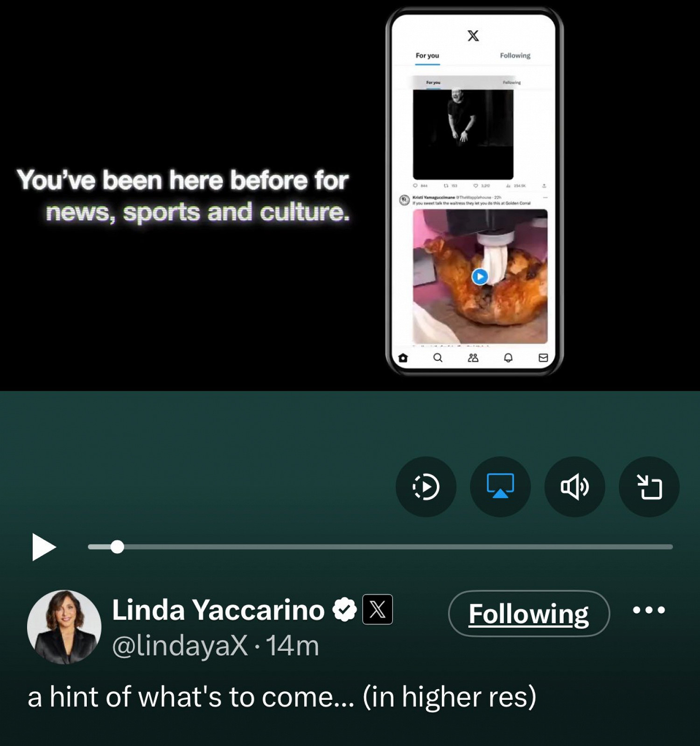This screenshot has width=700, height=746.
Task: Click the X affiliation badge
Action: pyautogui.click(x=378, y=609)
